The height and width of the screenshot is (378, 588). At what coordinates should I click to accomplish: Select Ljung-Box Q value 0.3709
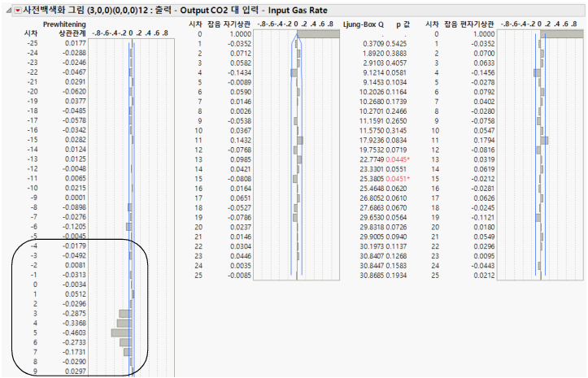373,44
